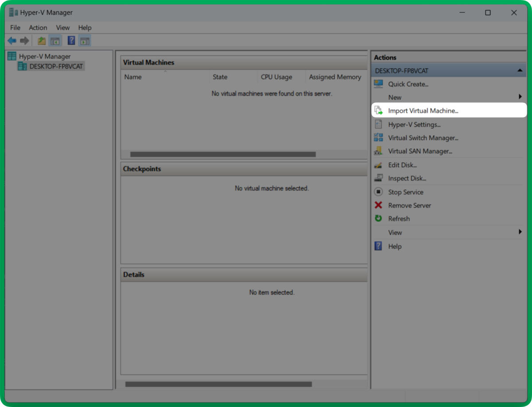532x407 pixels.
Task: Select Quick Create... action
Action: point(408,84)
